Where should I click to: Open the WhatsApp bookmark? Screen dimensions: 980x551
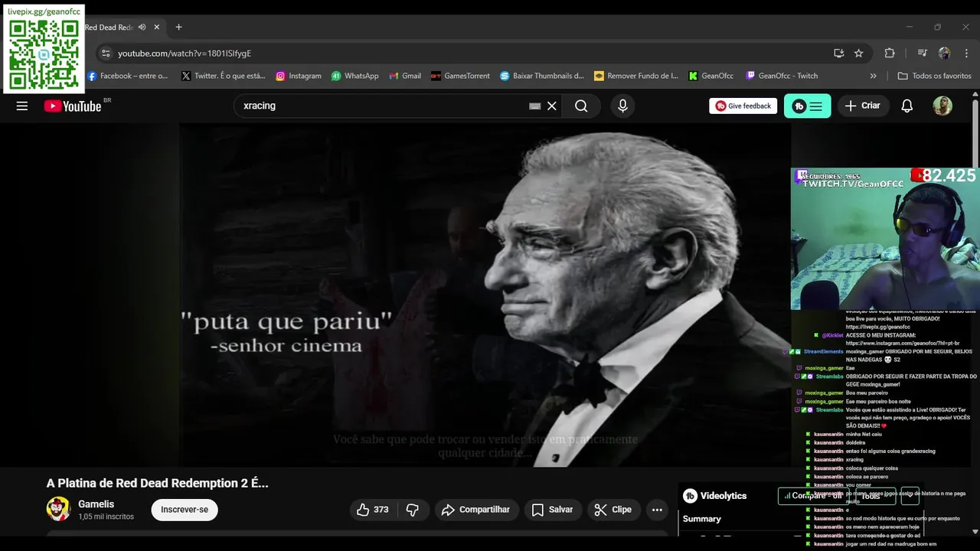click(x=355, y=76)
